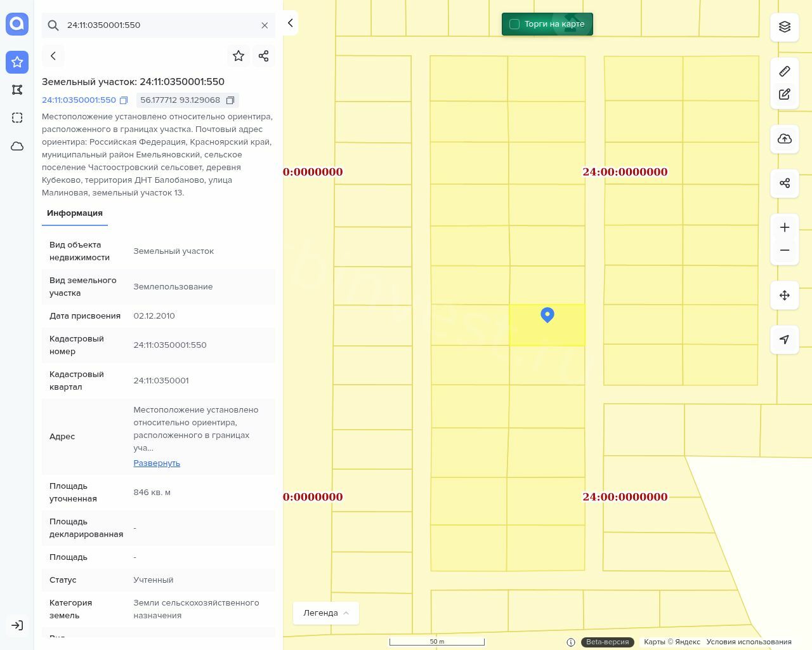This screenshot has width=812, height=650.
Task: Switch to the Информация tab
Action: coord(75,213)
